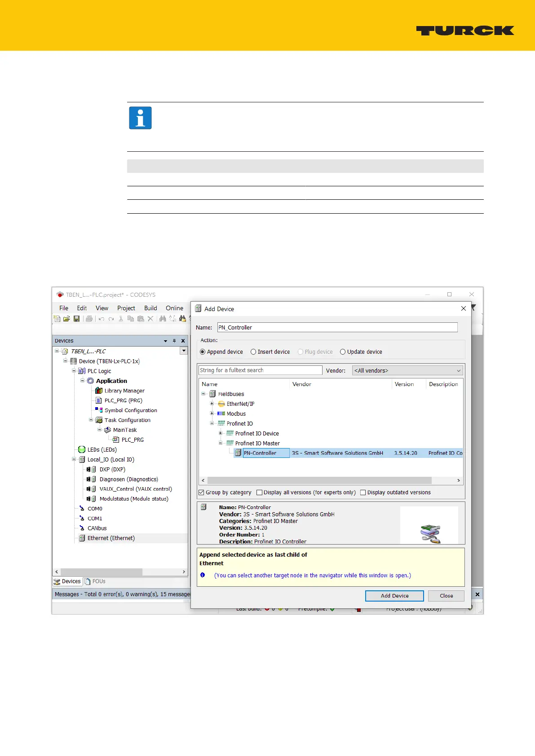This screenshot has height=756, width=535.
Task: Click the Paste clipboard icon
Action: pos(141,319)
